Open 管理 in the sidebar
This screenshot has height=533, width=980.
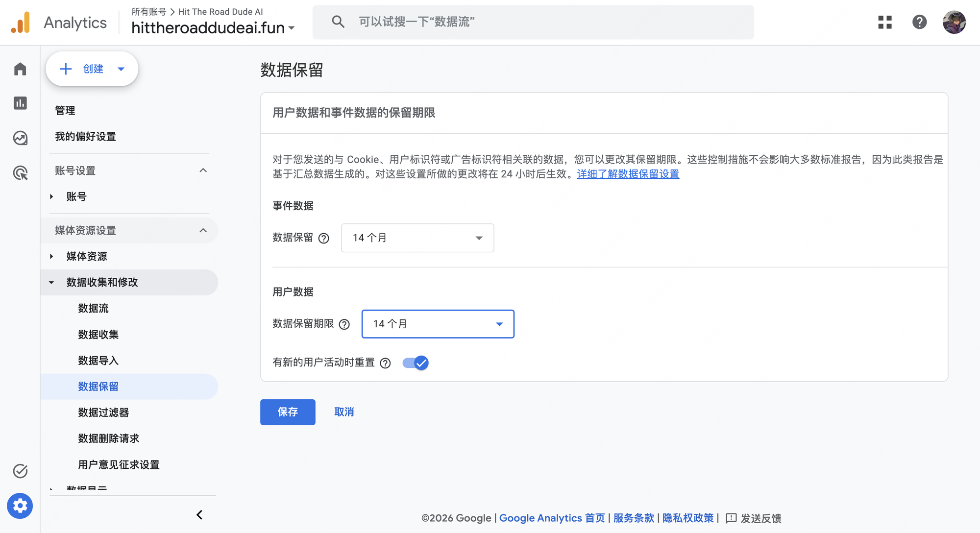click(x=65, y=111)
